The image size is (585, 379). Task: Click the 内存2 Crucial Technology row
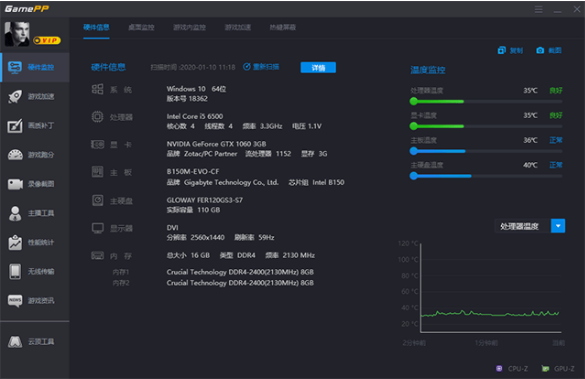point(240,283)
